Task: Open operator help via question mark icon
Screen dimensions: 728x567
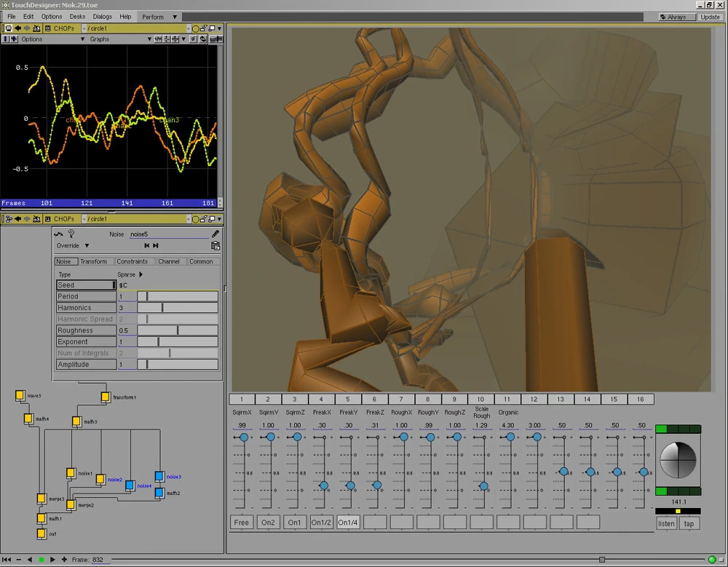Action: [x=71, y=234]
